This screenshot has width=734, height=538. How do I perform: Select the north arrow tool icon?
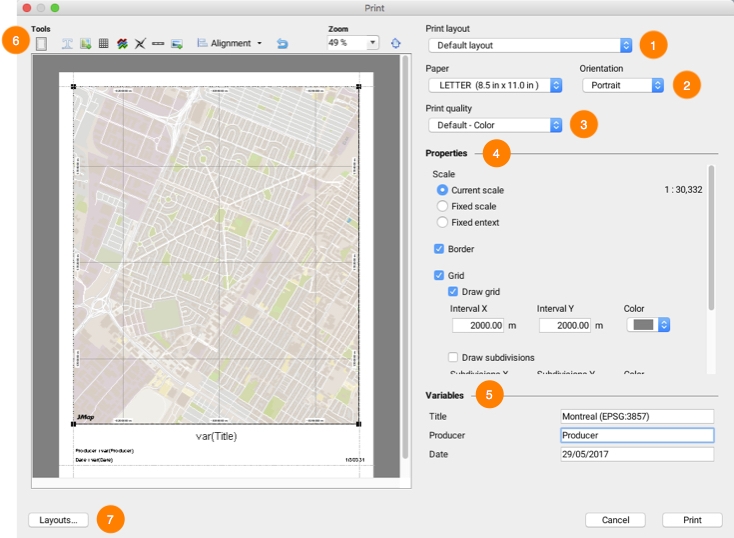(x=140, y=44)
